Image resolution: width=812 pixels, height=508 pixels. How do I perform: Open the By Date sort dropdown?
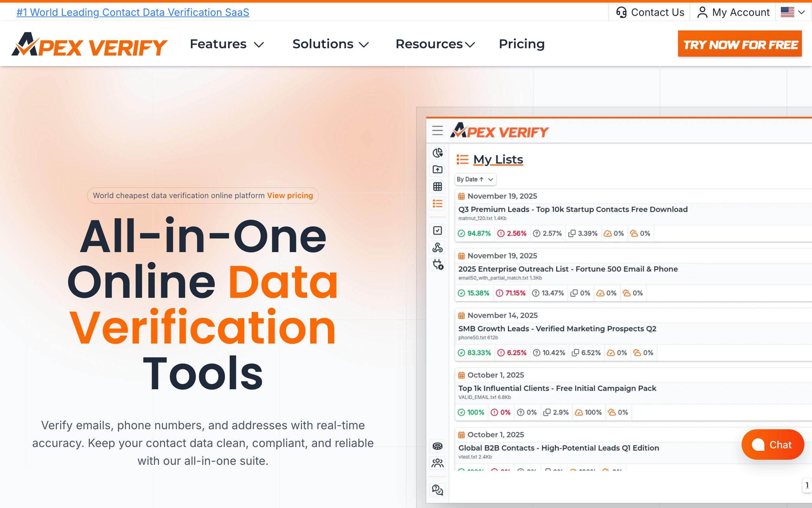475,179
